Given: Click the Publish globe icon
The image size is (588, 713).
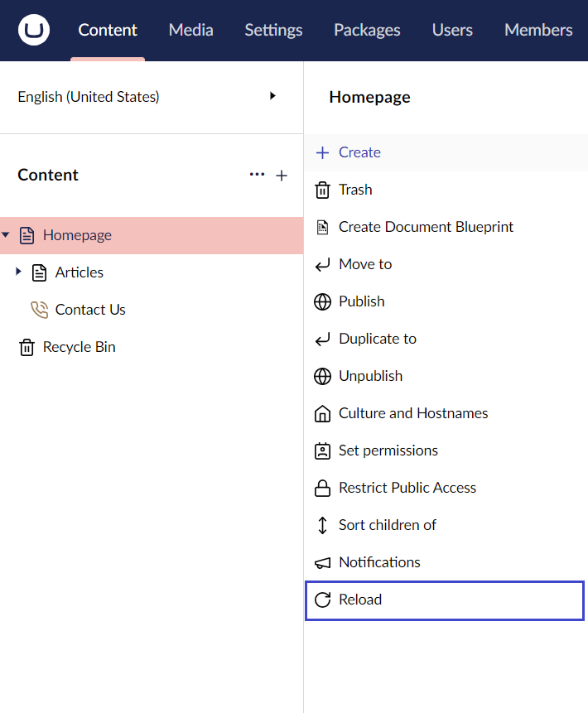Looking at the screenshot, I should (x=322, y=301).
